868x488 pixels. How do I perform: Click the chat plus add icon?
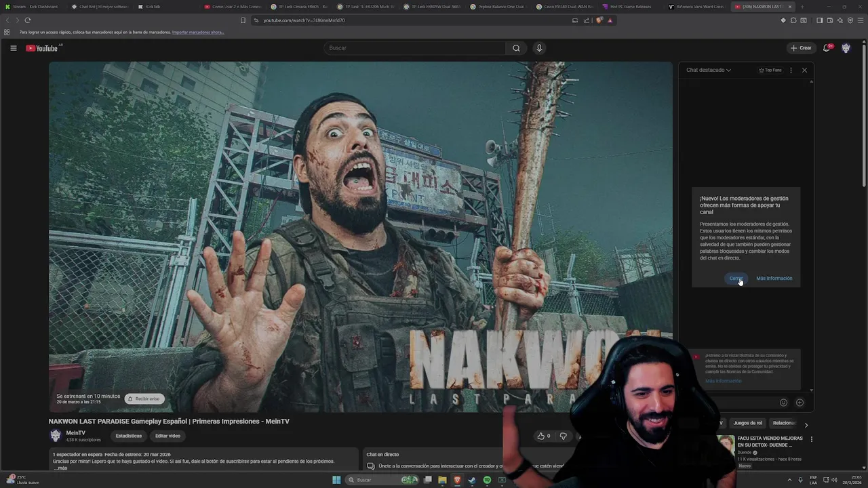(800, 403)
